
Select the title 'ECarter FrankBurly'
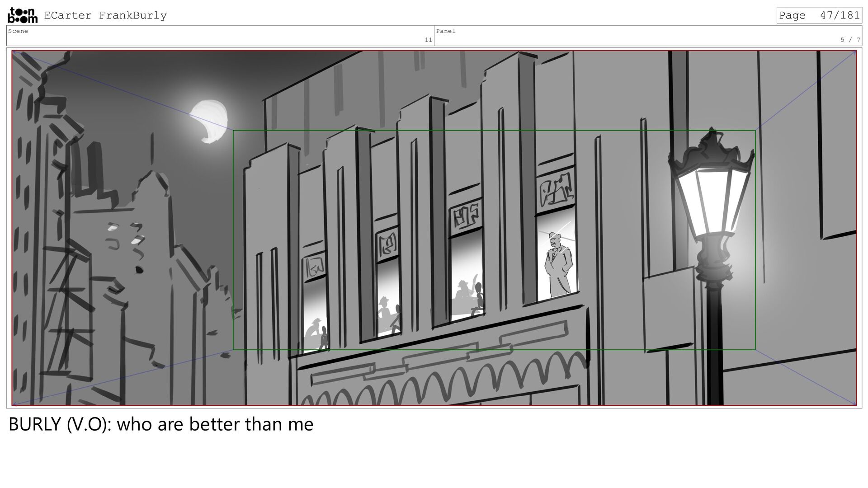105,15
